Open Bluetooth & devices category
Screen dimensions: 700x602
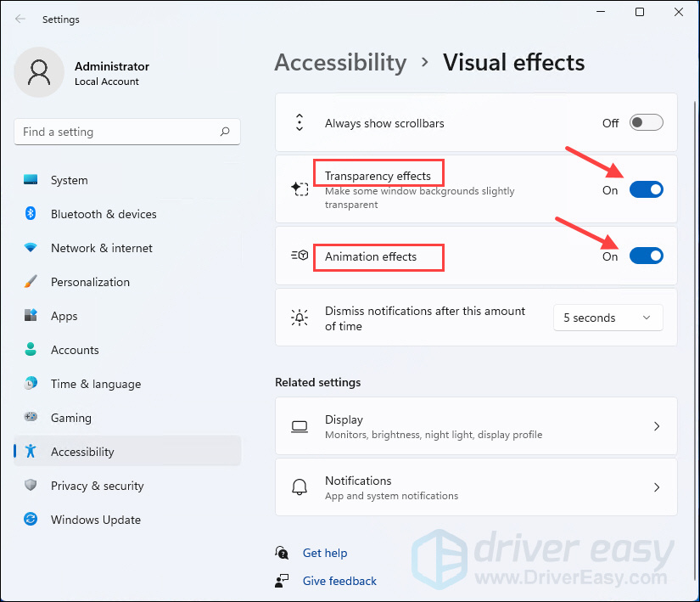tap(127, 214)
